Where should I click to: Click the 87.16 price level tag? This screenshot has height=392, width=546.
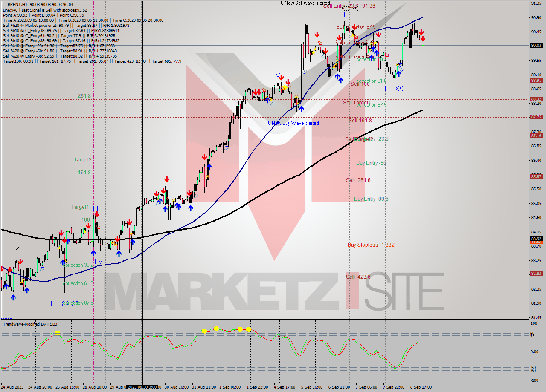point(536,136)
